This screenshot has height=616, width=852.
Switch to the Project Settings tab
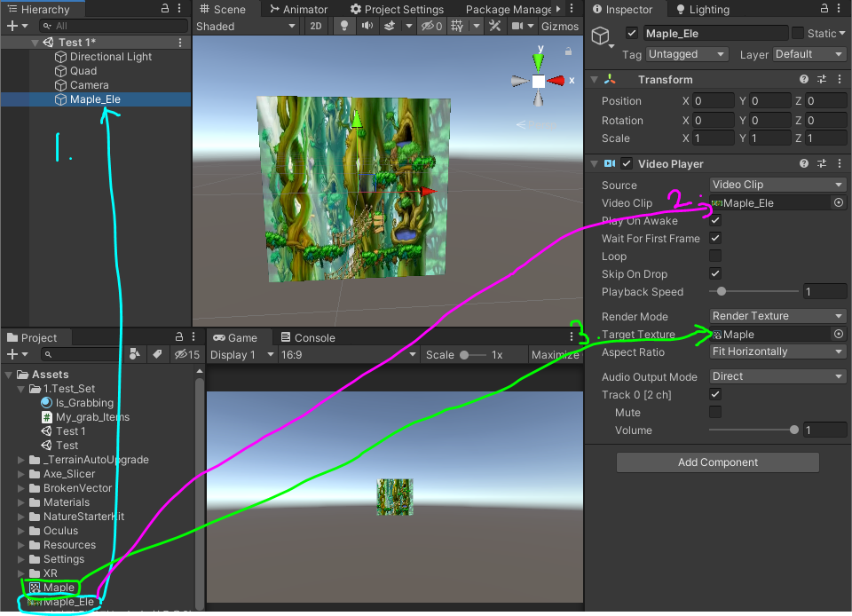click(398, 9)
